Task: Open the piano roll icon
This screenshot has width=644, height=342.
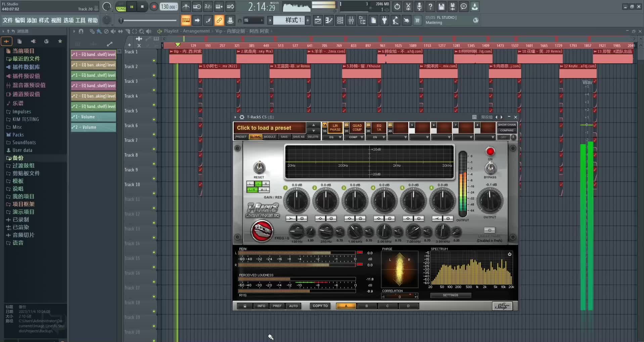Action: 329,20
